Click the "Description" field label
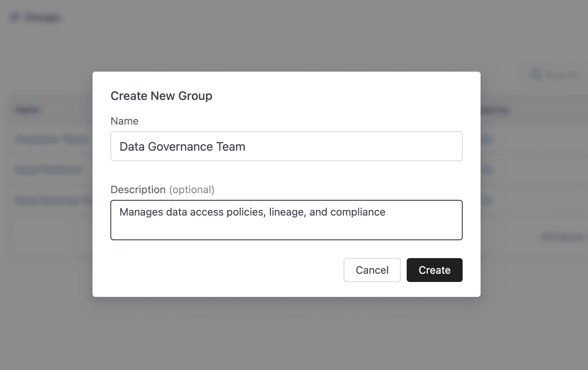The width and height of the screenshot is (588, 370). 138,189
